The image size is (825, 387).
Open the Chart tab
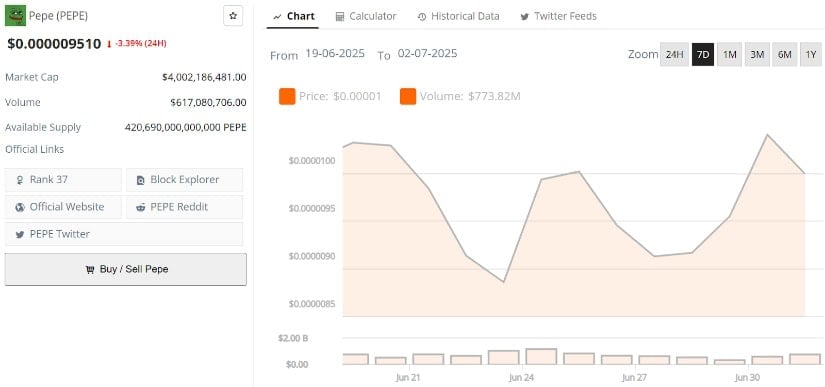click(294, 16)
